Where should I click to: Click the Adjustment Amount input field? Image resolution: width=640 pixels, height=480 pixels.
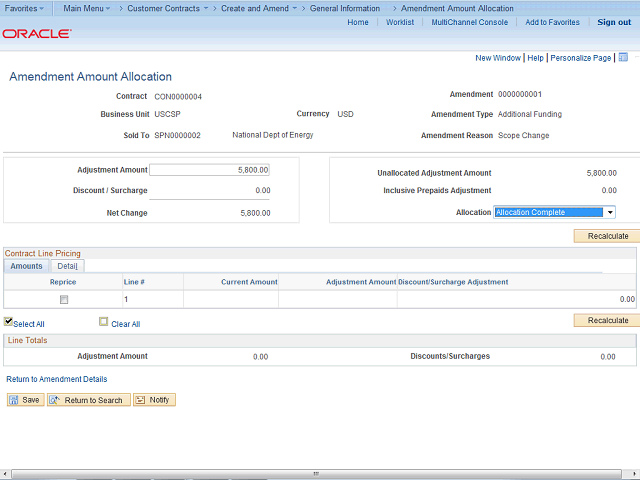[209, 170]
